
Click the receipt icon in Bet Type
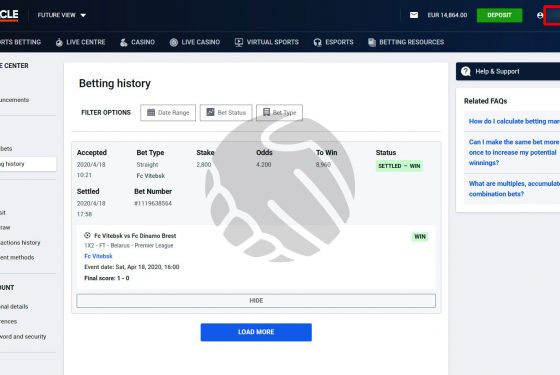click(x=266, y=112)
